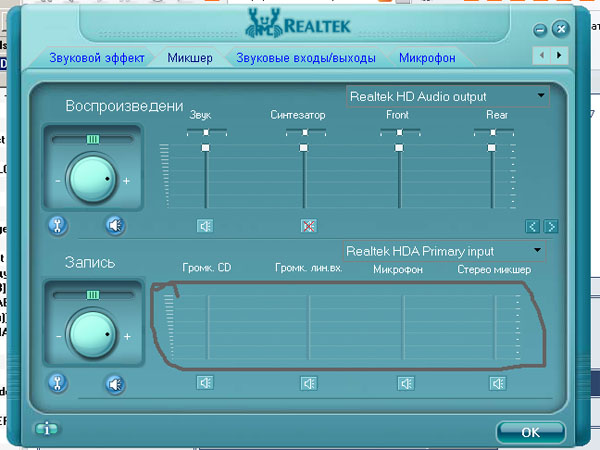This screenshot has width=600, height=450.
Task: Show next playback channels with right arrow
Action: point(551,227)
